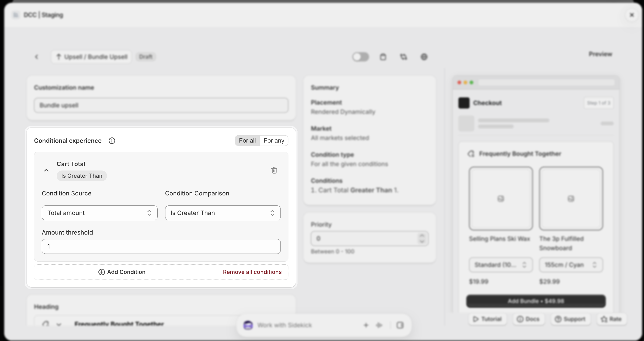The image size is (644, 341).
Task: Click the Sidekick avatar icon
Action: click(x=248, y=325)
